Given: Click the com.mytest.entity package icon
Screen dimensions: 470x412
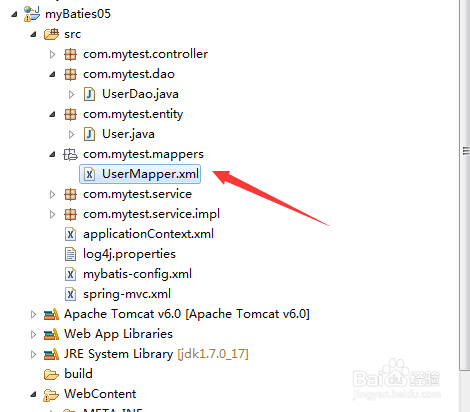Looking at the screenshot, I should pyautogui.click(x=70, y=114).
